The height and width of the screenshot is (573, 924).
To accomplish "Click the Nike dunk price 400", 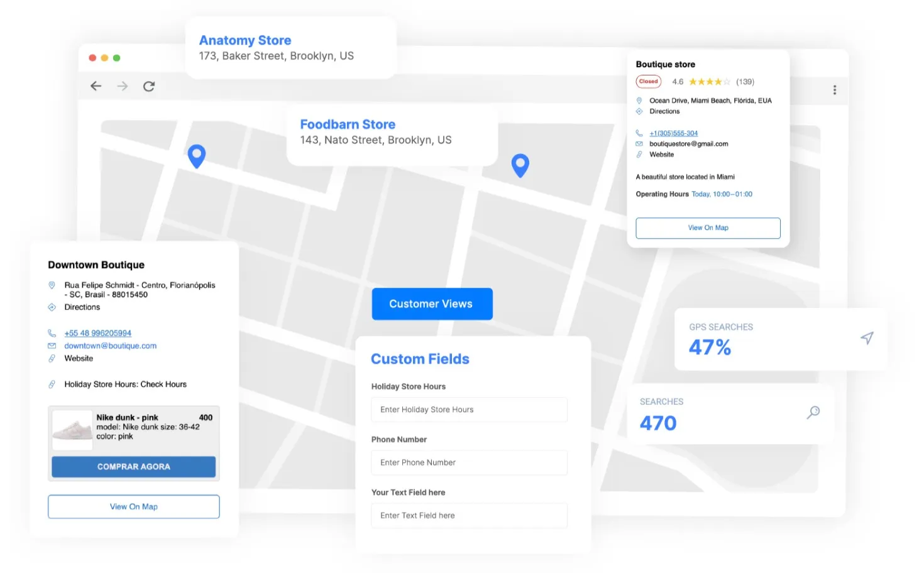I will coord(206,417).
